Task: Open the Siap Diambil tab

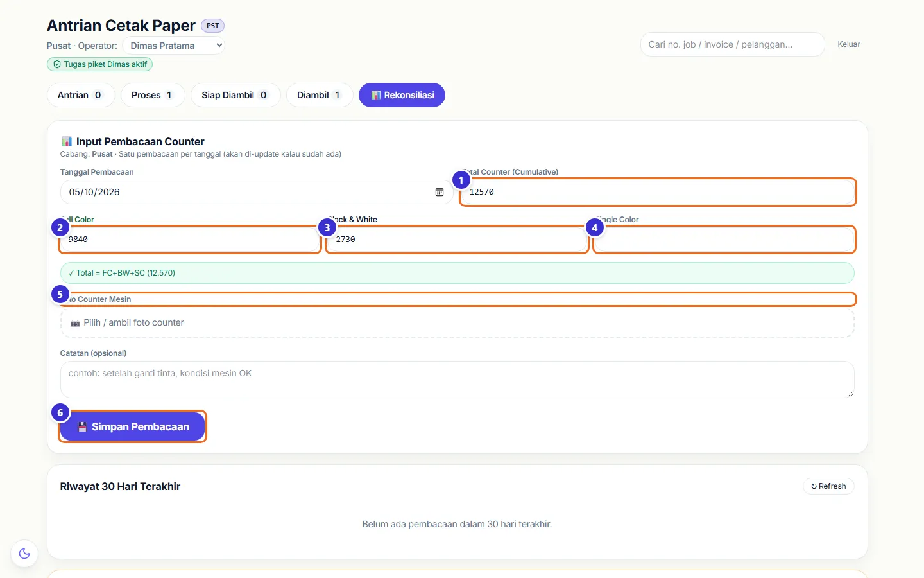Action: (x=235, y=95)
